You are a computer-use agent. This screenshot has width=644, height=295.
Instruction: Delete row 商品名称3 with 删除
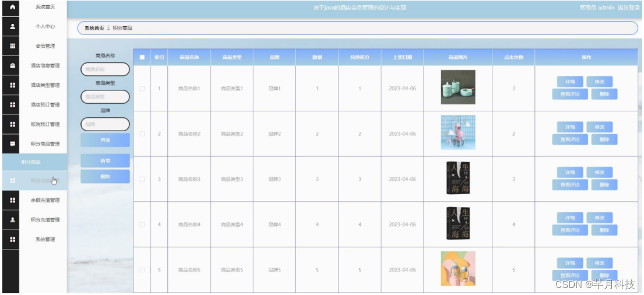coord(604,185)
